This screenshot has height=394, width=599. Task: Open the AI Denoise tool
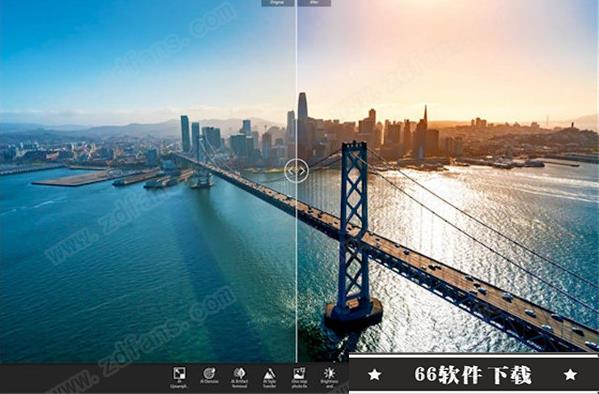click(x=209, y=373)
